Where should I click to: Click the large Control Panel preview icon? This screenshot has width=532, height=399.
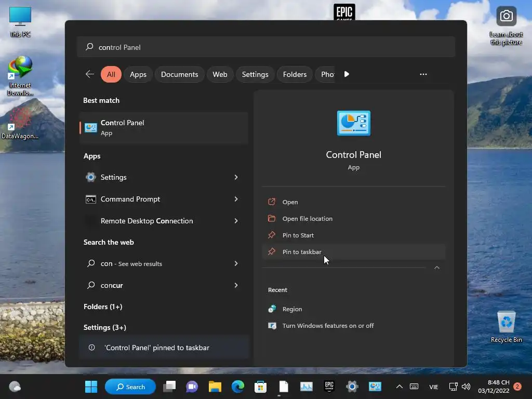[353, 123]
